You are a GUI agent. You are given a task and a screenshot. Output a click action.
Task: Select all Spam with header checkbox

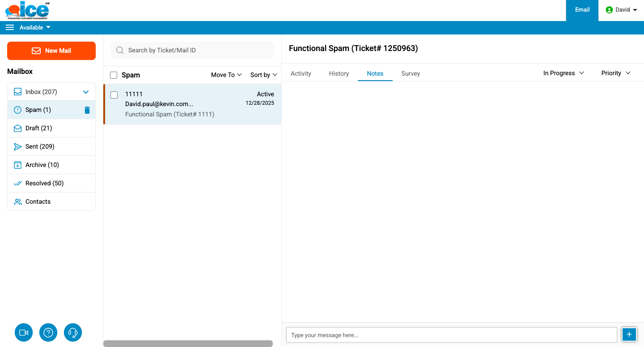(114, 75)
